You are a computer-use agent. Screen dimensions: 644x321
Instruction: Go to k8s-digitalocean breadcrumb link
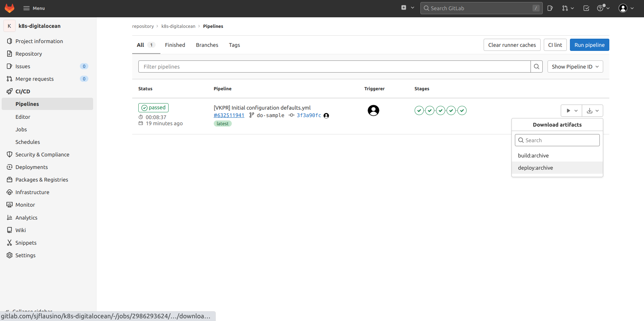tap(178, 26)
